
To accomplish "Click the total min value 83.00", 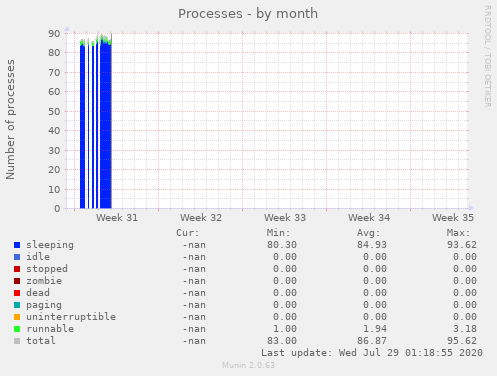I will [282, 341].
